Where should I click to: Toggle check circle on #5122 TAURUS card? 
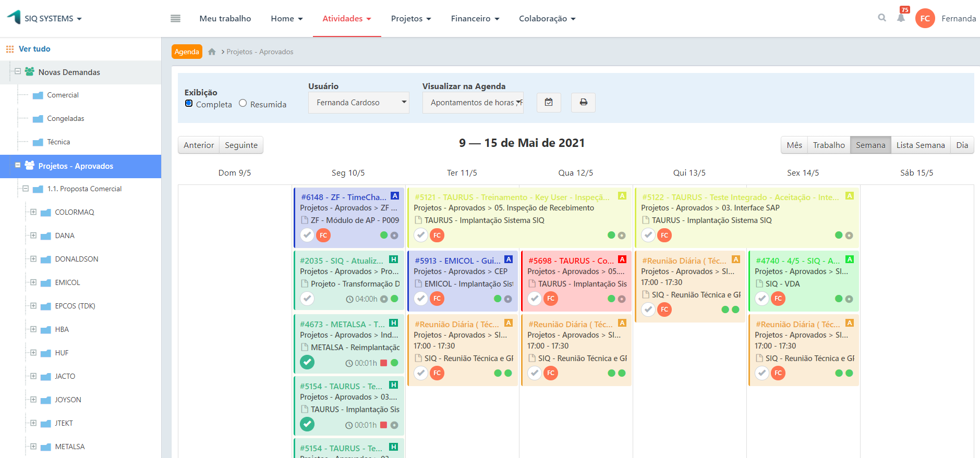[648, 236]
